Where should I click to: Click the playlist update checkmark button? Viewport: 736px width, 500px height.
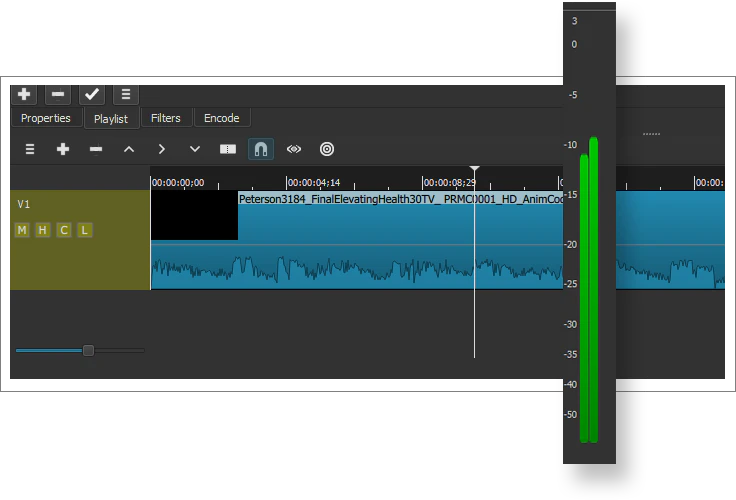coord(92,94)
